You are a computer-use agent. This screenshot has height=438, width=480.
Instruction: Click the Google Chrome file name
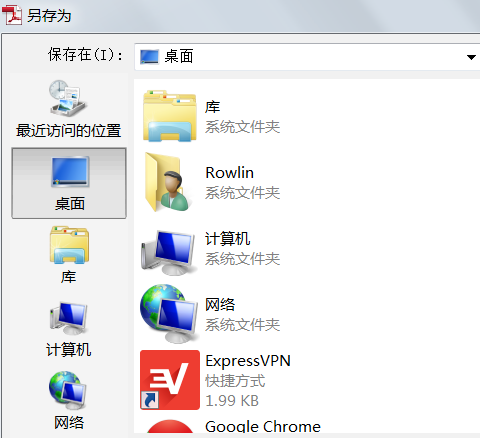point(263,426)
